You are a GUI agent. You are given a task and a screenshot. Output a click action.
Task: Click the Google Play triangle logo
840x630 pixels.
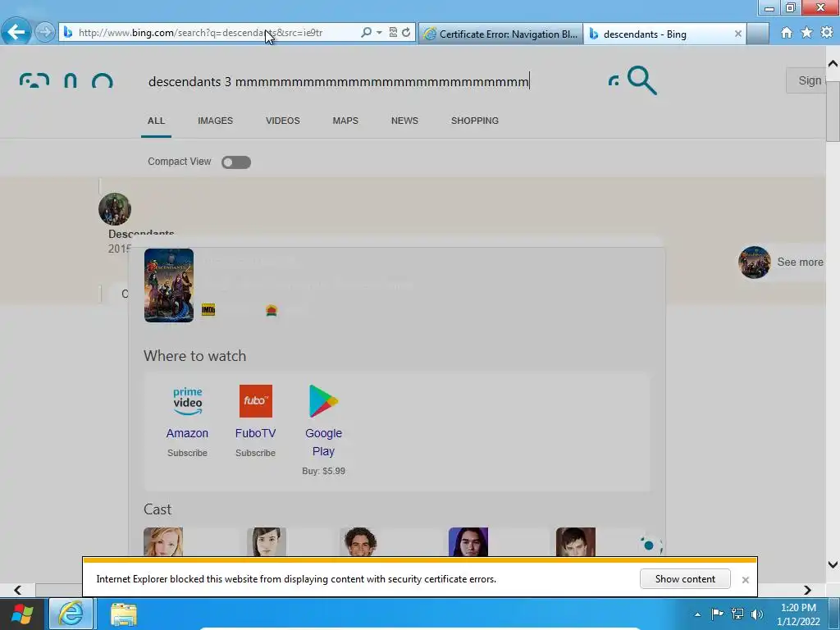click(x=323, y=401)
